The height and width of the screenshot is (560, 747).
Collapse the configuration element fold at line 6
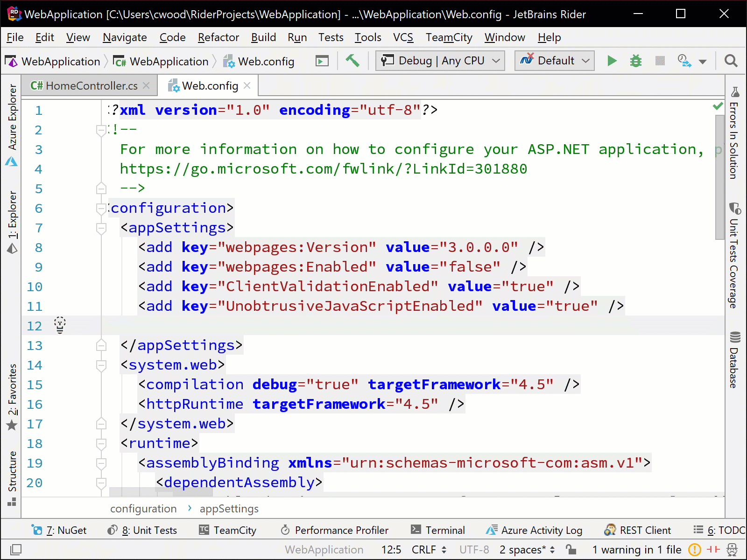[101, 208]
